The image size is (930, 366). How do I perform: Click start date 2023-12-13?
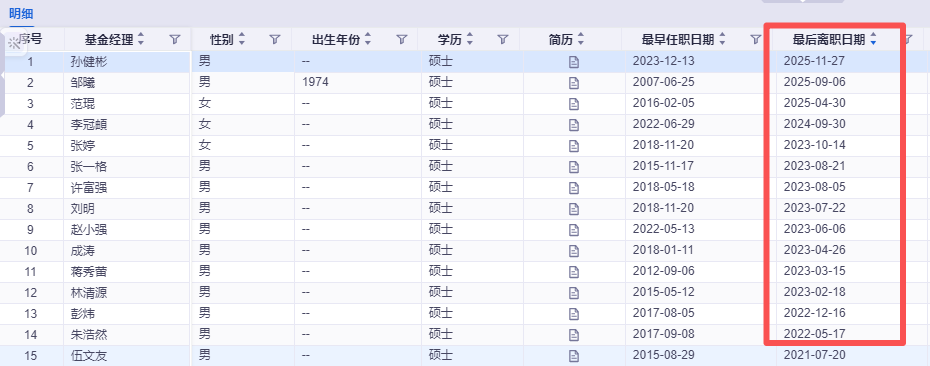(664, 61)
